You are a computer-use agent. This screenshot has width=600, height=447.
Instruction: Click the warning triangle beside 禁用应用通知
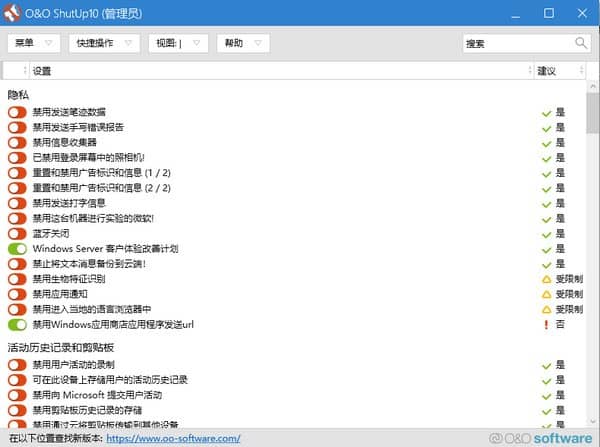click(x=546, y=295)
